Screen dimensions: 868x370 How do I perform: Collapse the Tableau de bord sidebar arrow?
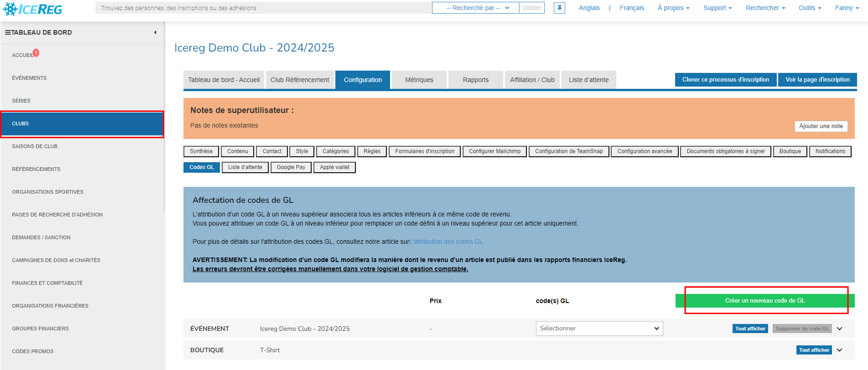click(x=155, y=32)
